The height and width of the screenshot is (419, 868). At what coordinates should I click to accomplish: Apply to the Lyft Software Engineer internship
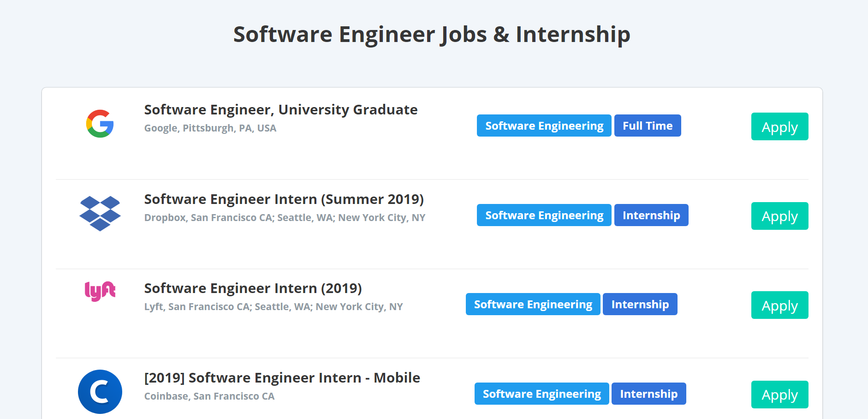coord(779,305)
